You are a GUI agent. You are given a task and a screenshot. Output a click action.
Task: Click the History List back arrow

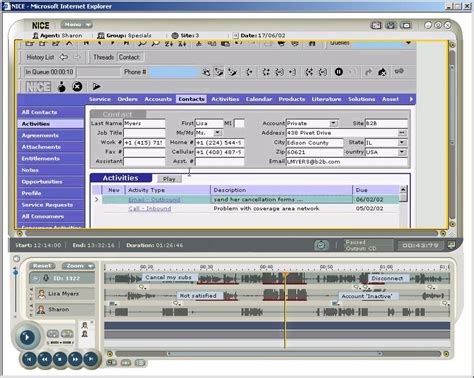click(64, 57)
